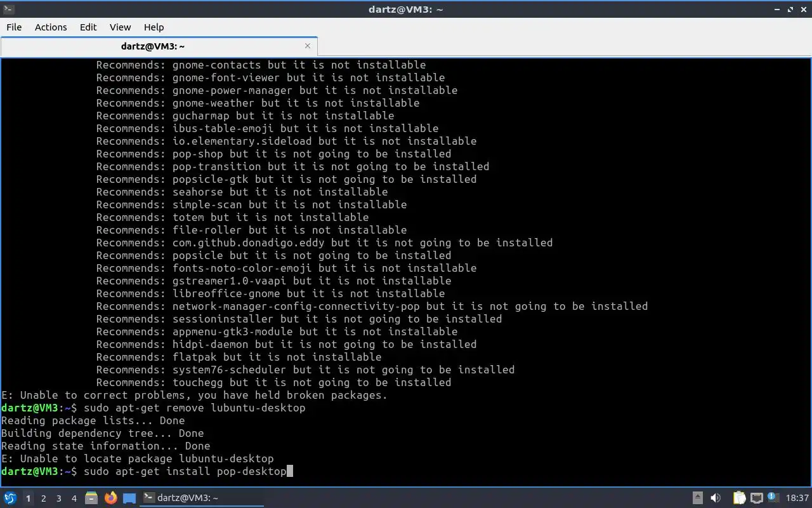Click the 'Recommends: system76-scheduler' line

pyautogui.click(x=305, y=370)
